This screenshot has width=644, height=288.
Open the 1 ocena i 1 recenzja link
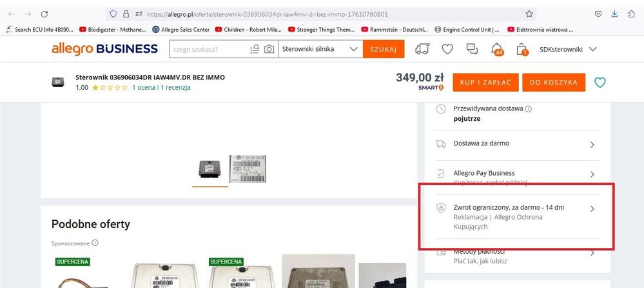(161, 87)
